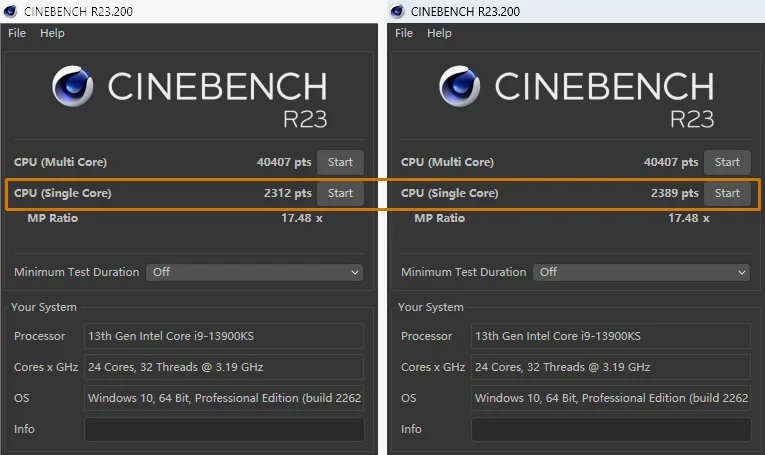
Task: Start the CPU Single Core test in left window
Action: pyautogui.click(x=340, y=194)
